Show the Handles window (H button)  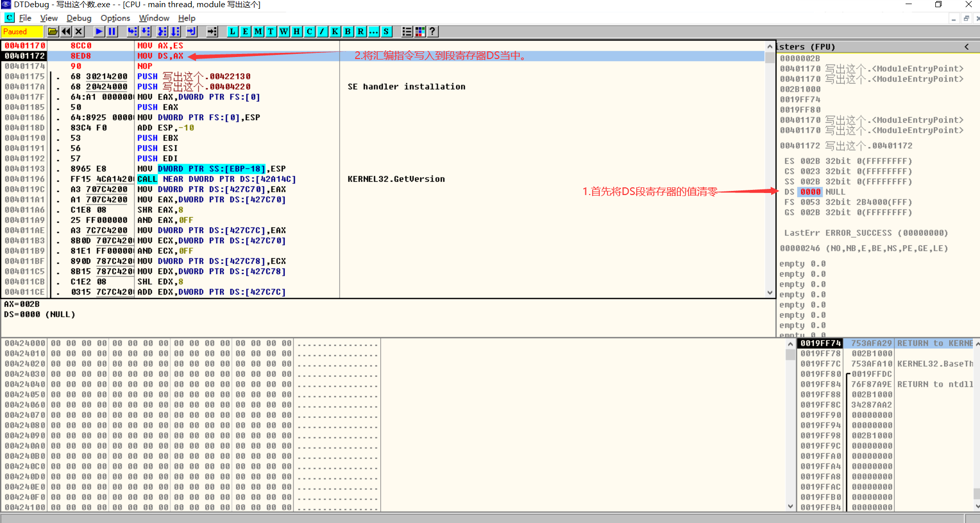(297, 32)
